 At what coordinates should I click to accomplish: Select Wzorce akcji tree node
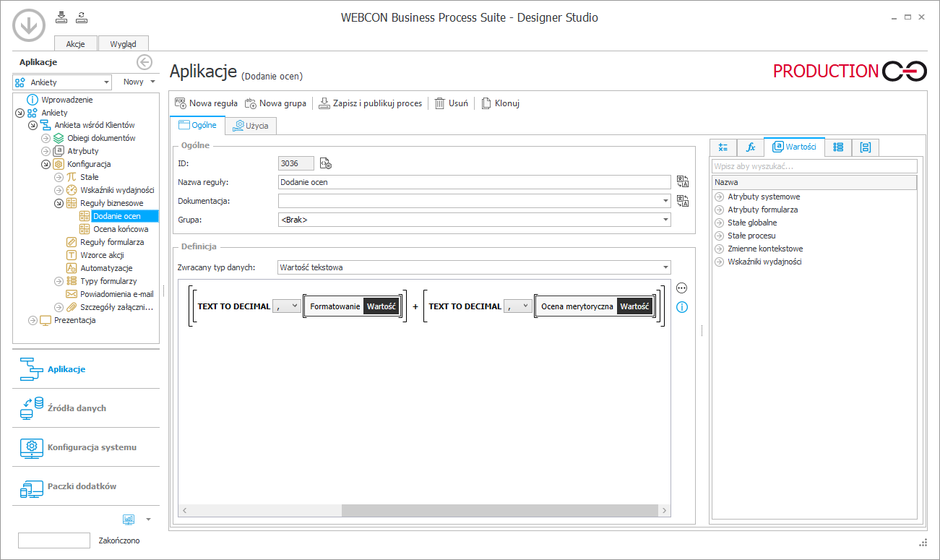coord(102,255)
